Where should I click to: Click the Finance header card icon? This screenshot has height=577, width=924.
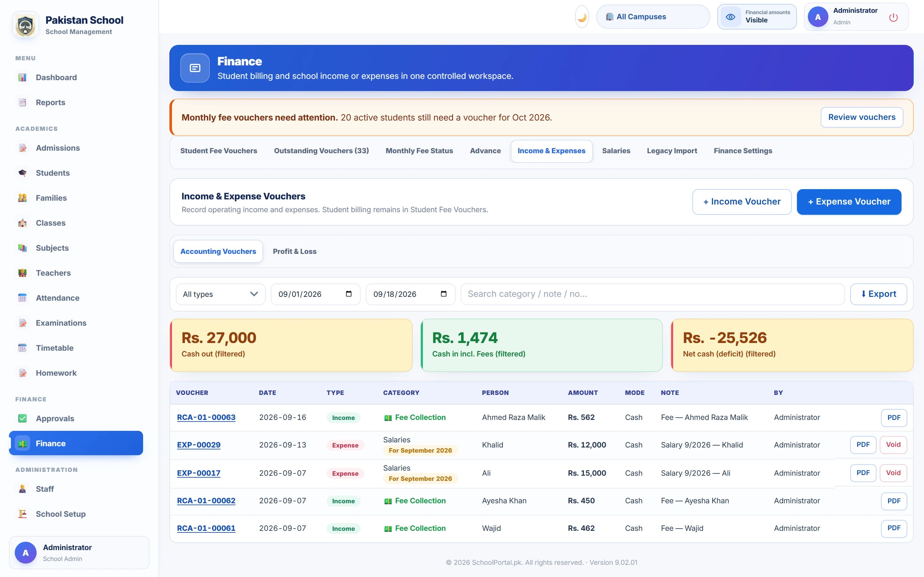195,68
